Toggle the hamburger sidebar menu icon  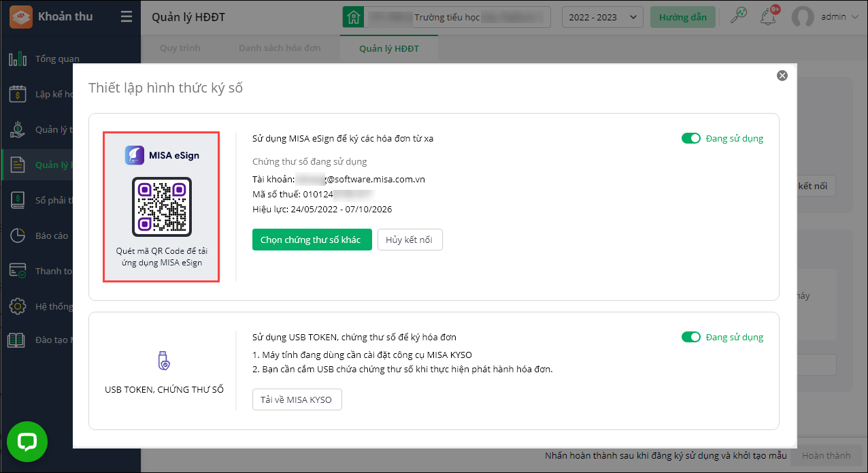[x=126, y=17]
